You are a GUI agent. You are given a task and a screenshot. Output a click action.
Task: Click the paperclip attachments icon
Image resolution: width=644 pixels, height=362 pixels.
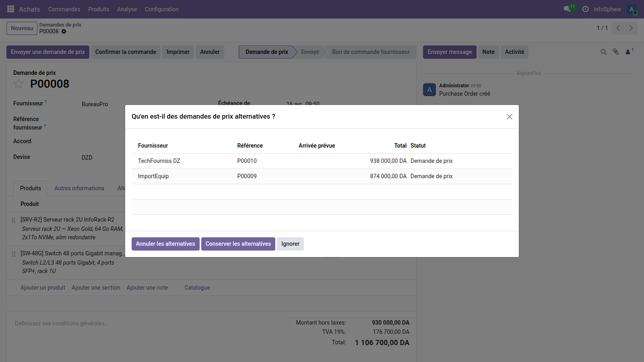click(x=615, y=52)
